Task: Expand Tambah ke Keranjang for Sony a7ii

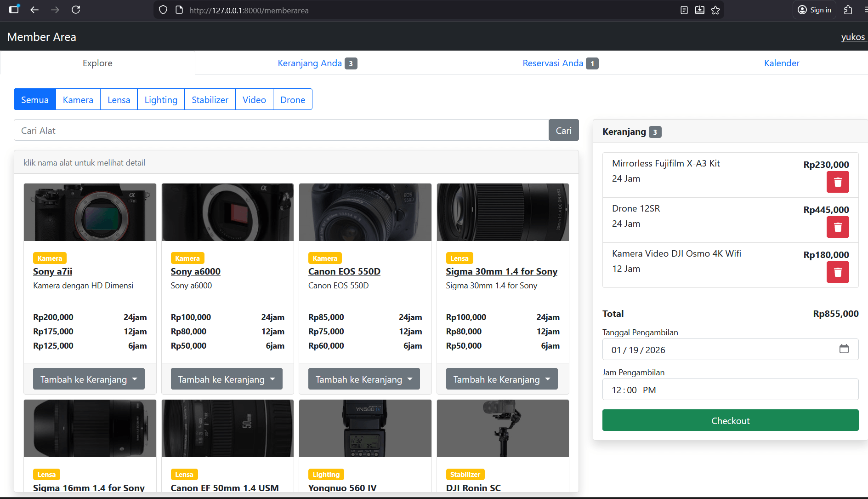Action: point(89,379)
